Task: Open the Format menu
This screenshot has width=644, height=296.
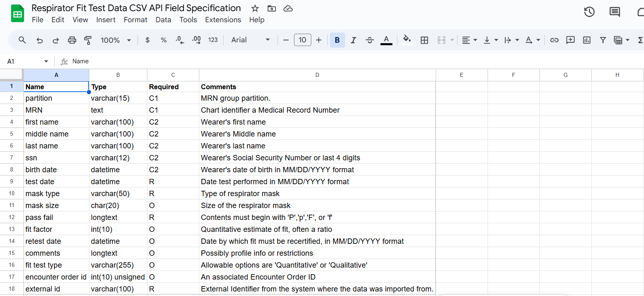Action: click(135, 20)
